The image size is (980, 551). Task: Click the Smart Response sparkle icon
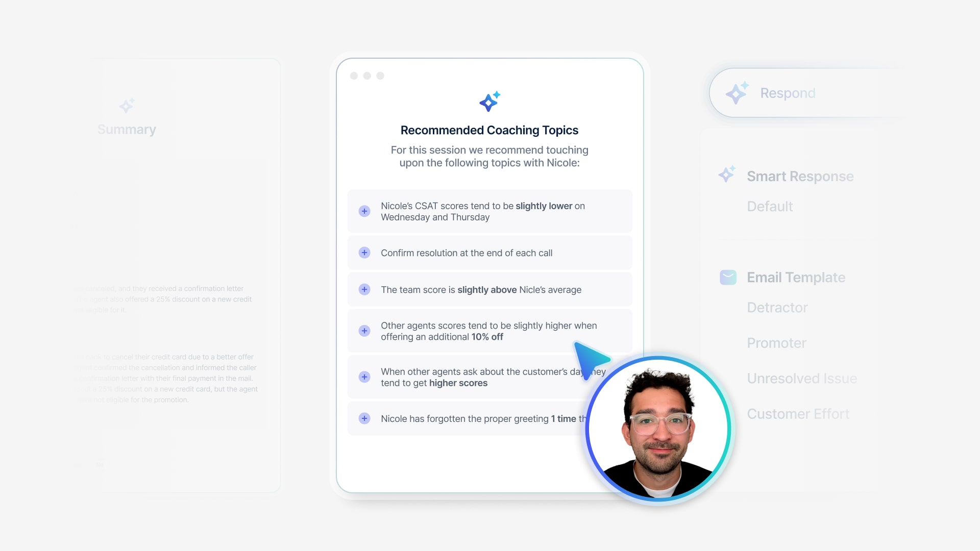[x=727, y=174]
